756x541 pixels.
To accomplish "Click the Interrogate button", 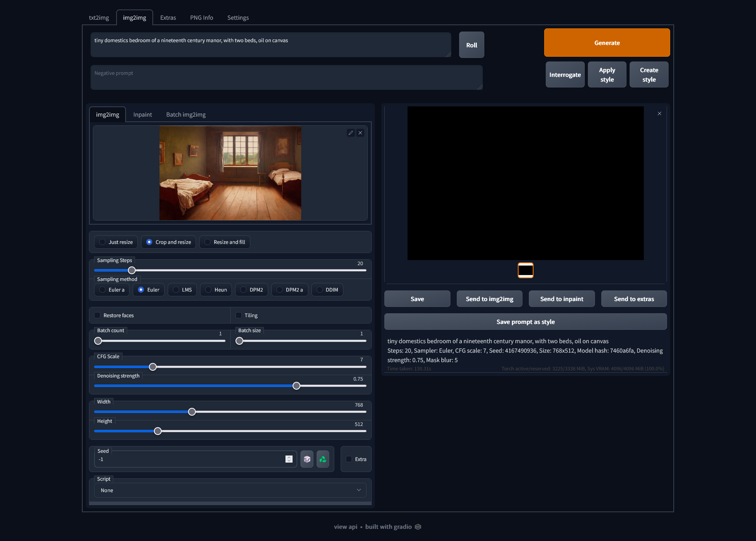I will point(565,75).
